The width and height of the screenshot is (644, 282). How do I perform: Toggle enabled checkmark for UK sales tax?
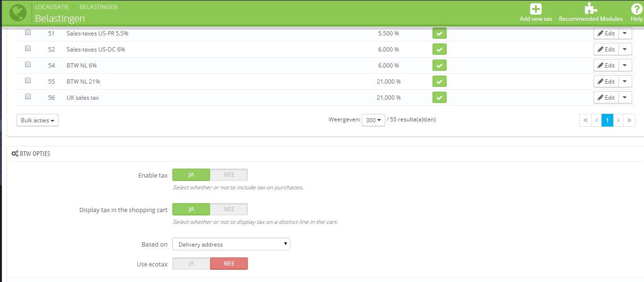[x=439, y=98]
